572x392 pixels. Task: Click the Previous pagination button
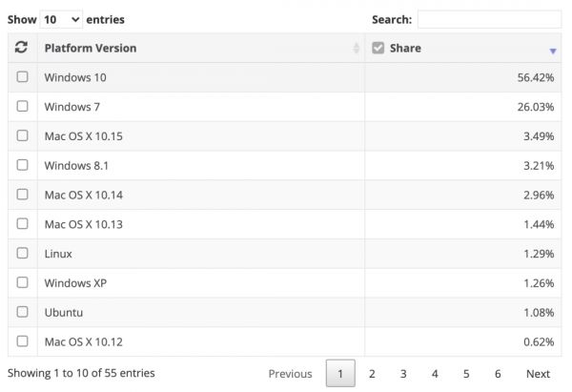290,374
